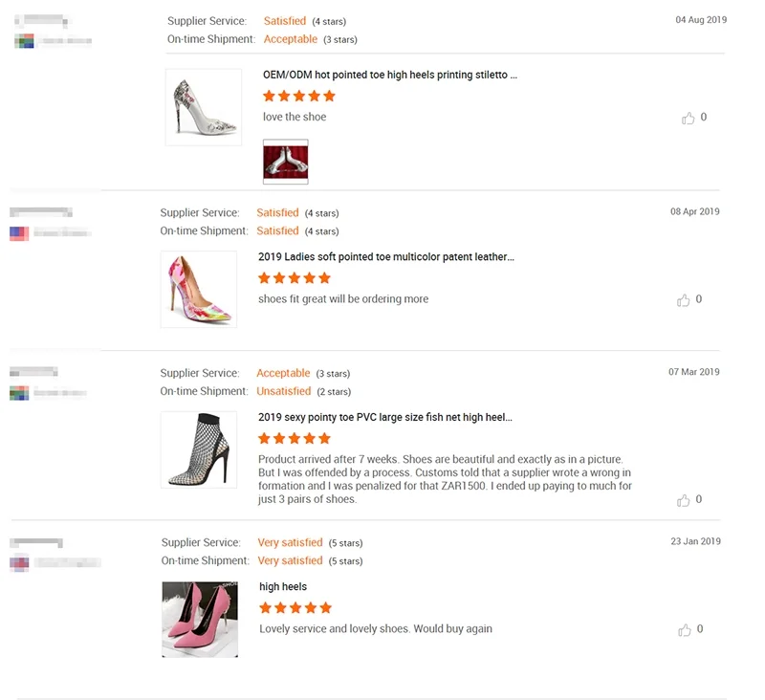Click the five-star rating on the first review
Viewport: 765px width, 700px height.
tap(299, 96)
